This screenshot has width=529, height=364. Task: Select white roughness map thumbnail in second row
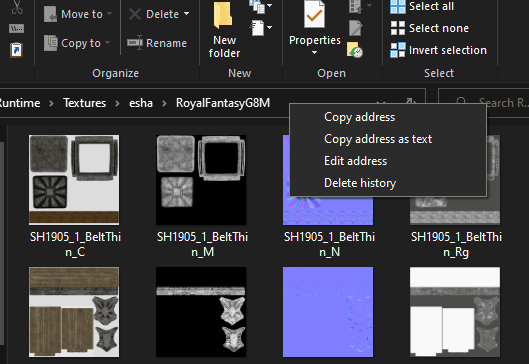pos(455,312)
